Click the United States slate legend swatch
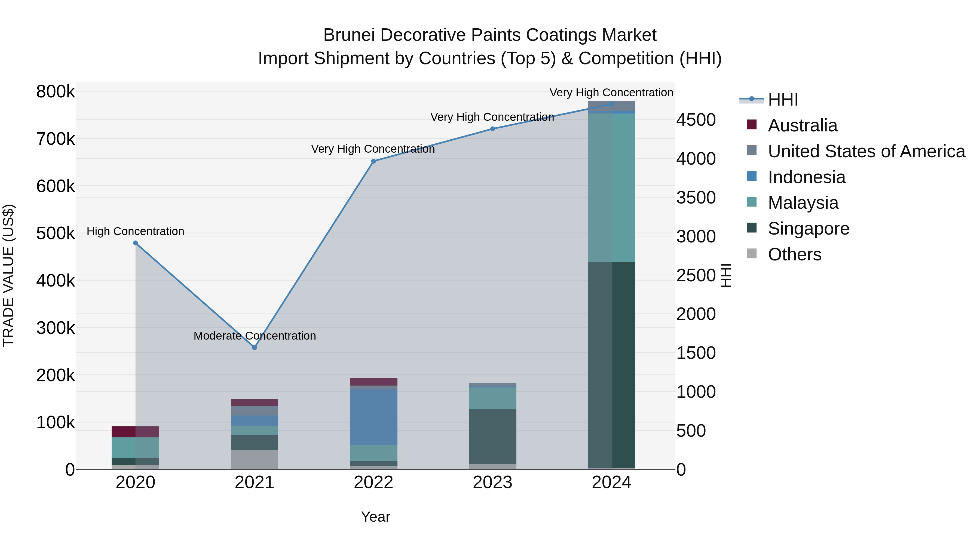The width and height of the screenshot is (980, 551). point(752,150)
